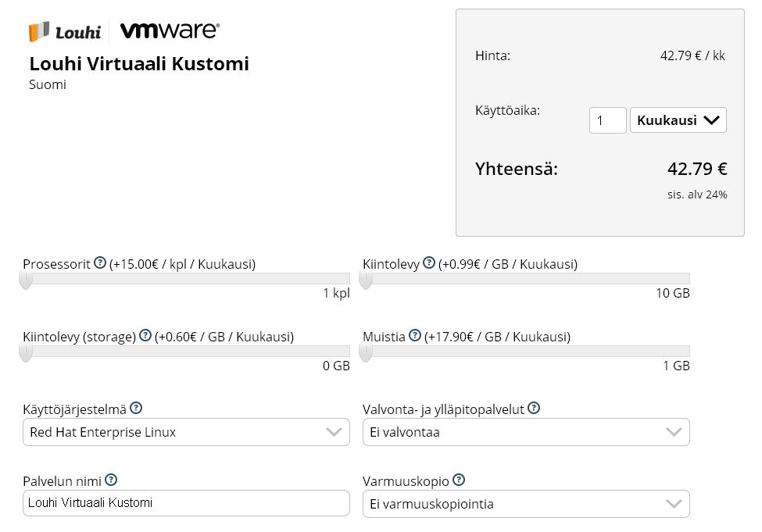Click the Kiintolevy slider handle
The image size is (762, 532).
[366, 280]
